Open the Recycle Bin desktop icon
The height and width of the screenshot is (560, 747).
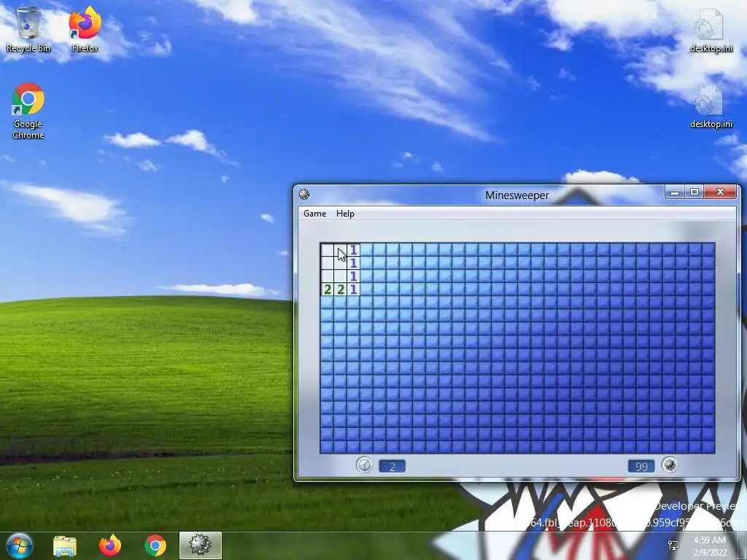28,29
